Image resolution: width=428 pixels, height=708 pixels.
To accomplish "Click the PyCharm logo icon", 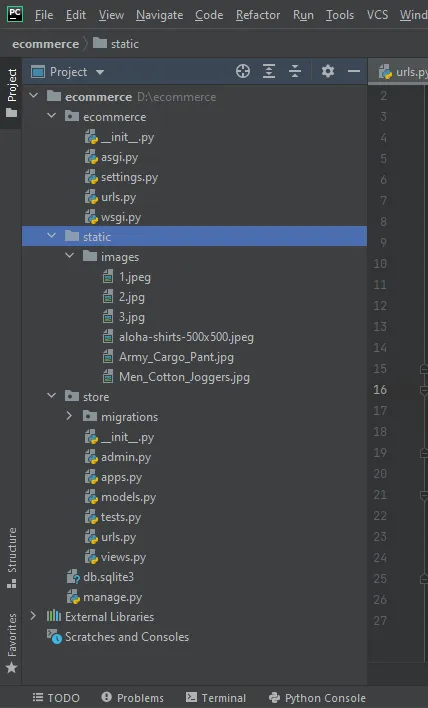I will (14, 14).
